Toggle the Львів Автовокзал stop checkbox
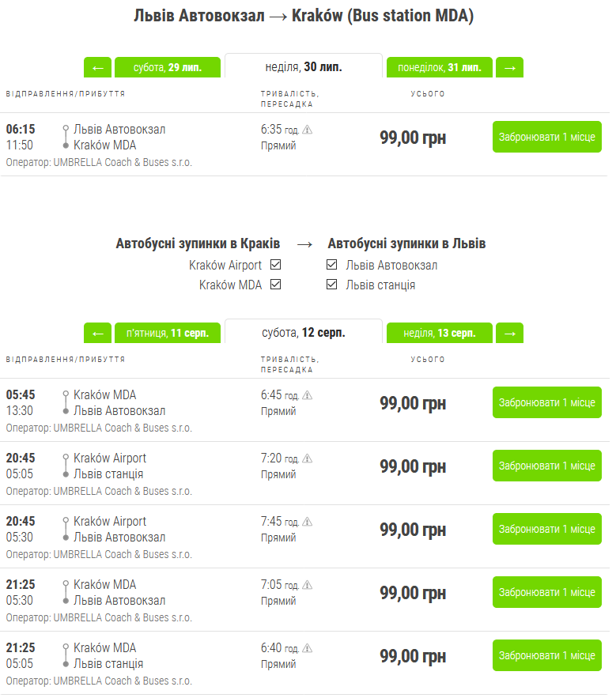 [332, 266]
